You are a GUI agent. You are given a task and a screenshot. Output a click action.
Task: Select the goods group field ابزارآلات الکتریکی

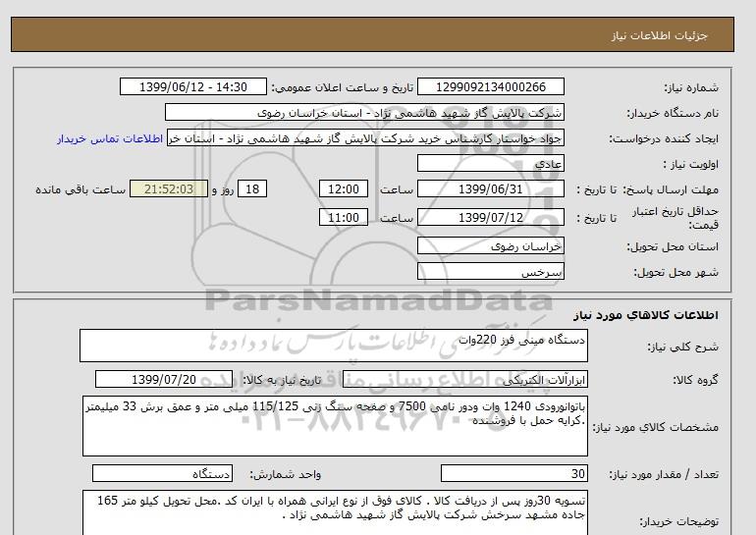[465, 379]
